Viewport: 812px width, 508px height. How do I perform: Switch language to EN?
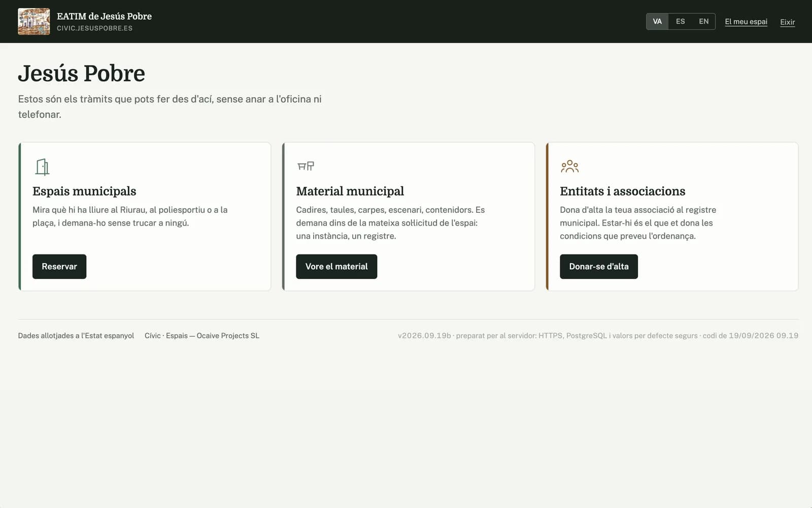click(x=703, y=21)
